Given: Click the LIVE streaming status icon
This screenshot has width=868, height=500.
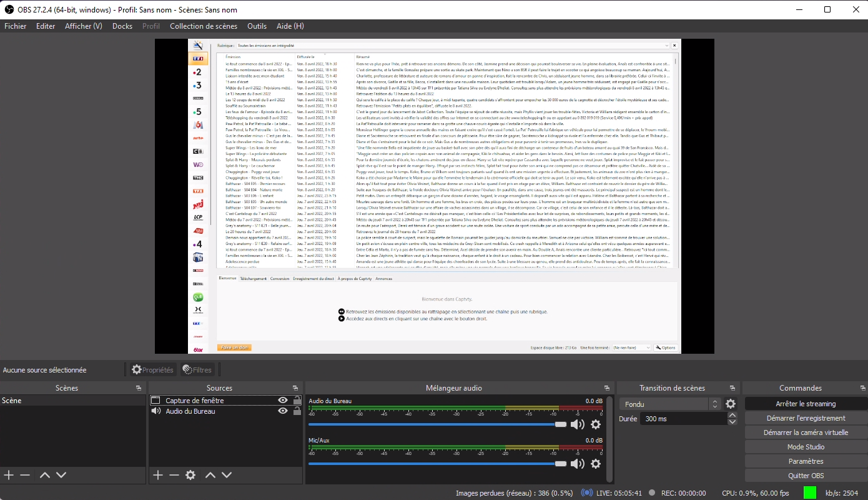Looking at the screenshot, I should coord(587,492).
